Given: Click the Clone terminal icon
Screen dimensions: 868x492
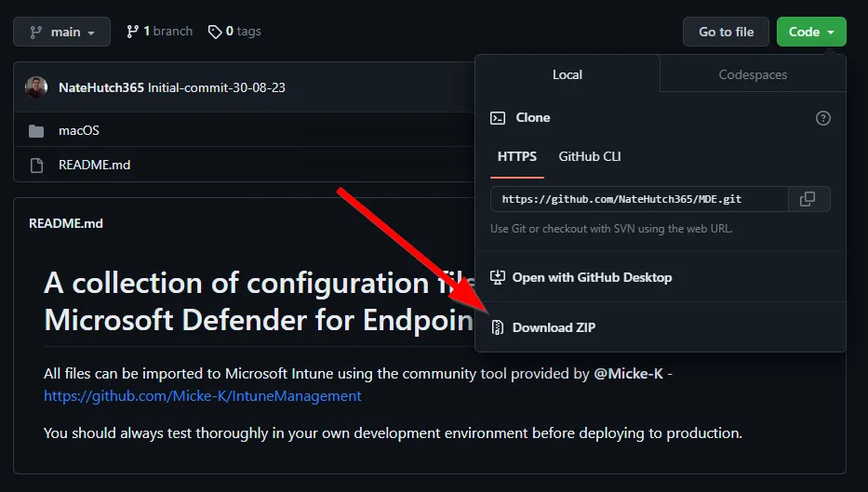Looking at the screenshot, I should pyautogui.click(x=498, y=118).
